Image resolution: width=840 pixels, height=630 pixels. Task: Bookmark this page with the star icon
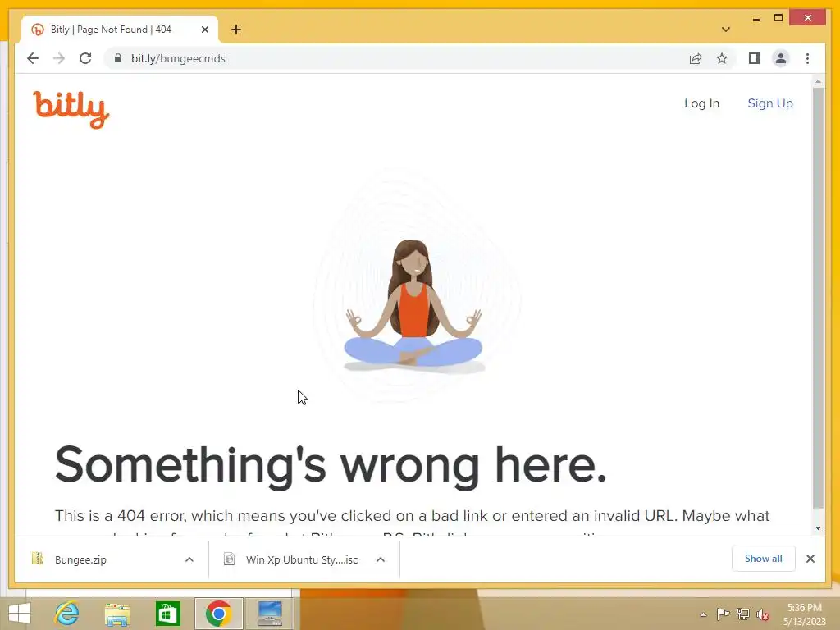722,58
